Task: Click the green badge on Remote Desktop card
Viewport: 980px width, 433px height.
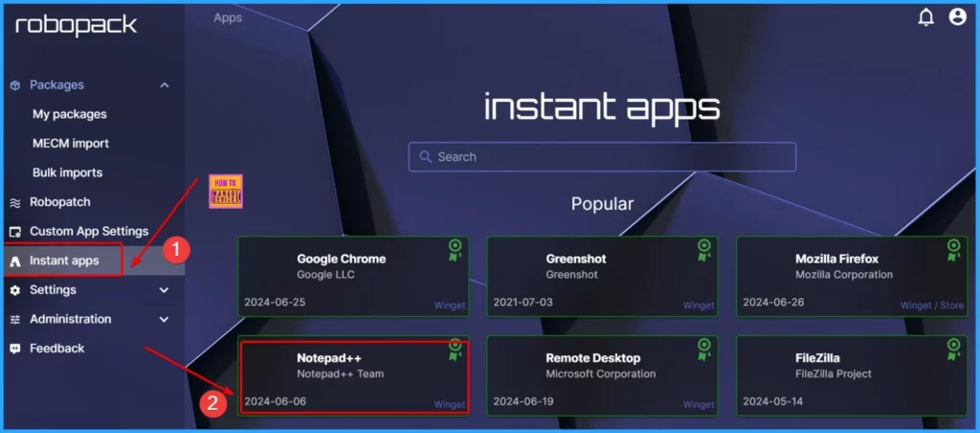Action: pos(704,349)
